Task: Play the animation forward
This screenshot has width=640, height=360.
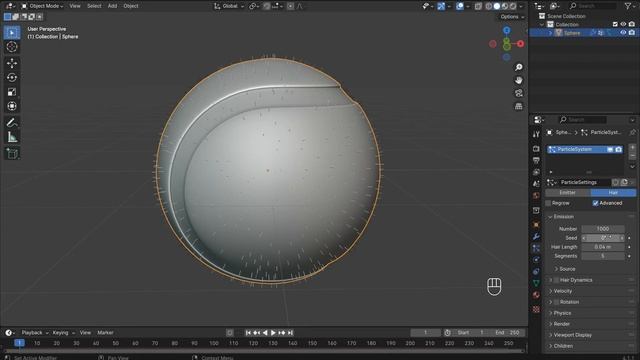Action: 273,333
